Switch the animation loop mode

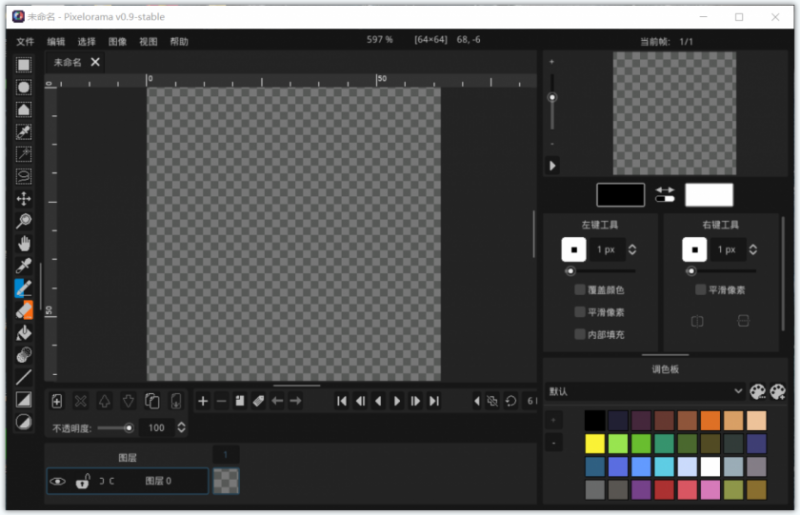[511, 401]
